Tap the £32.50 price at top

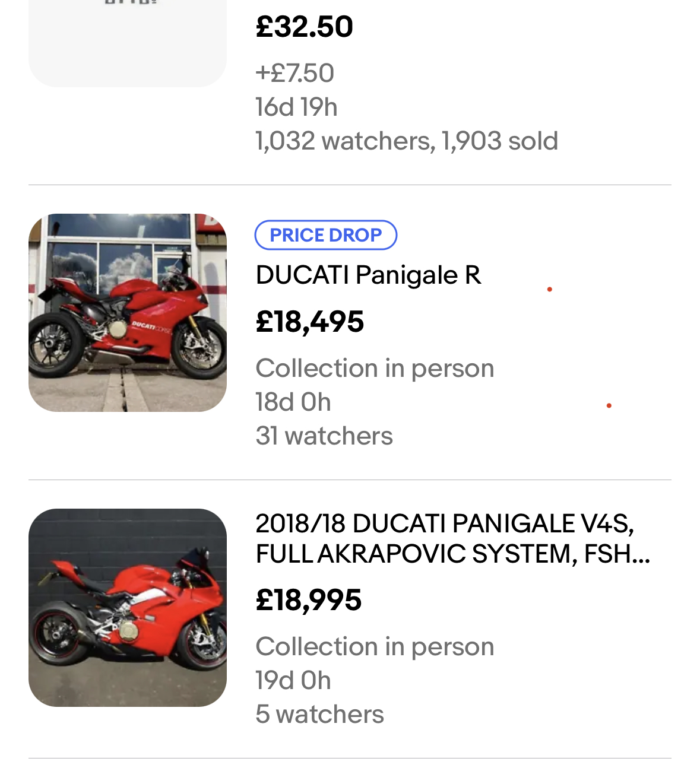click(x=304, y=27)
